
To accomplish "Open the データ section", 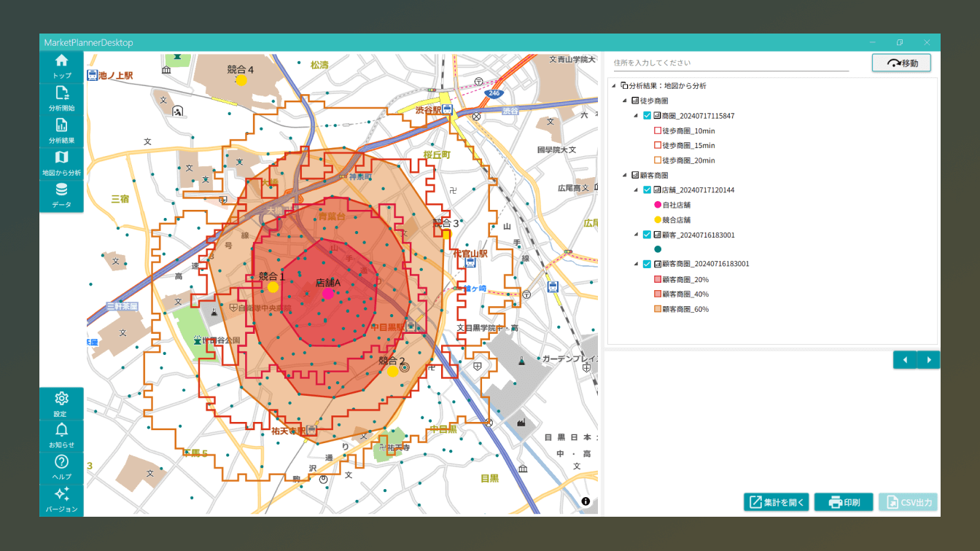I will coord(61,196).
